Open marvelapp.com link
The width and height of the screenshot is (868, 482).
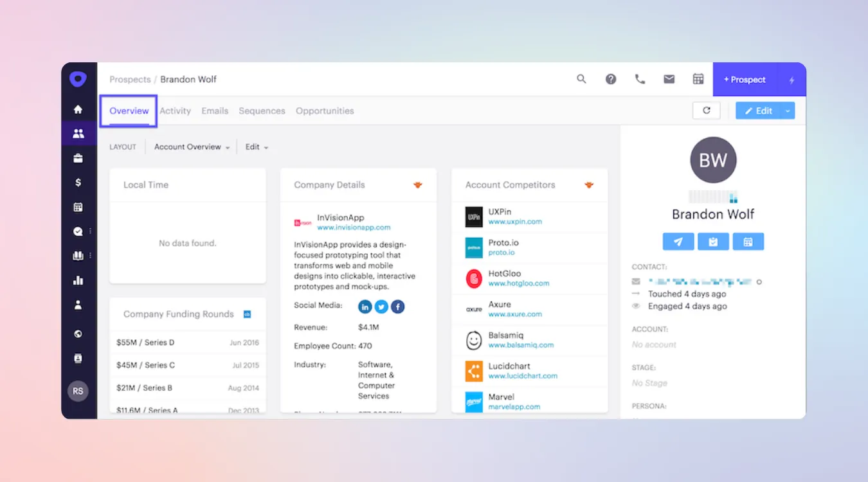[514, 407]
